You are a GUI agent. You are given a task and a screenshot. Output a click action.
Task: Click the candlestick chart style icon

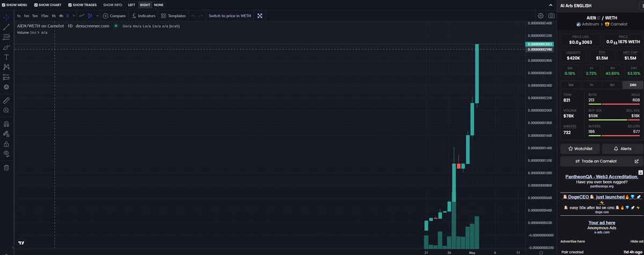(x=90, y=16)
